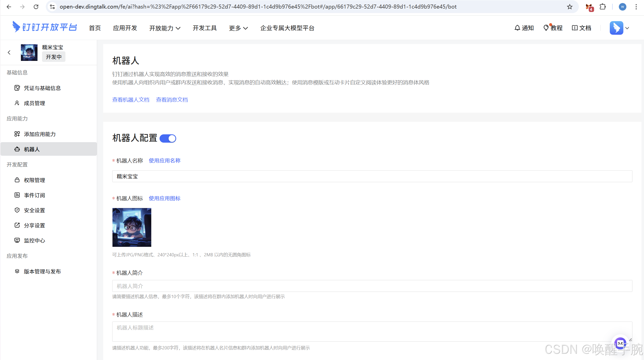Select 权限管理 in the sidebar
The image size is (644, 360).
pos(34,180)
